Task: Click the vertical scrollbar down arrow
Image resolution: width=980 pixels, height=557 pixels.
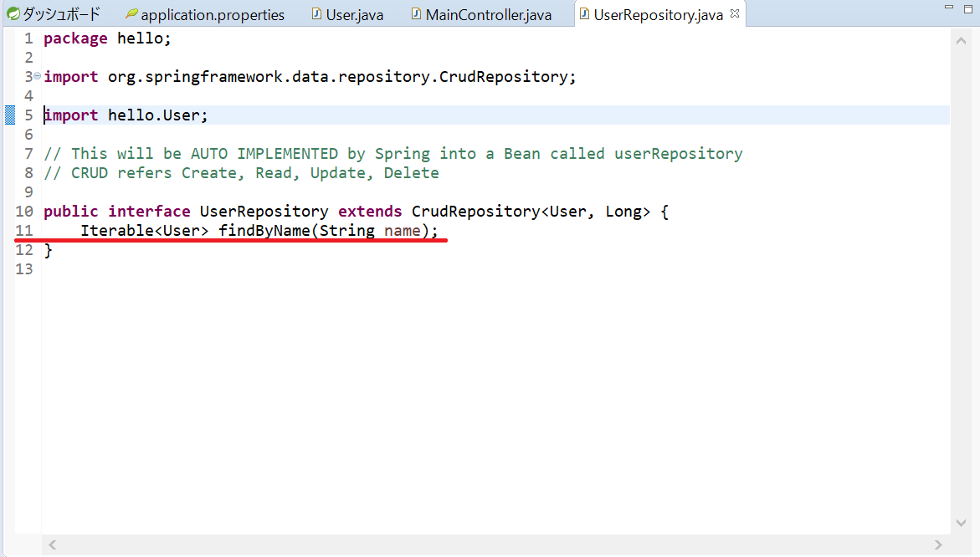Action: point(961,523)
